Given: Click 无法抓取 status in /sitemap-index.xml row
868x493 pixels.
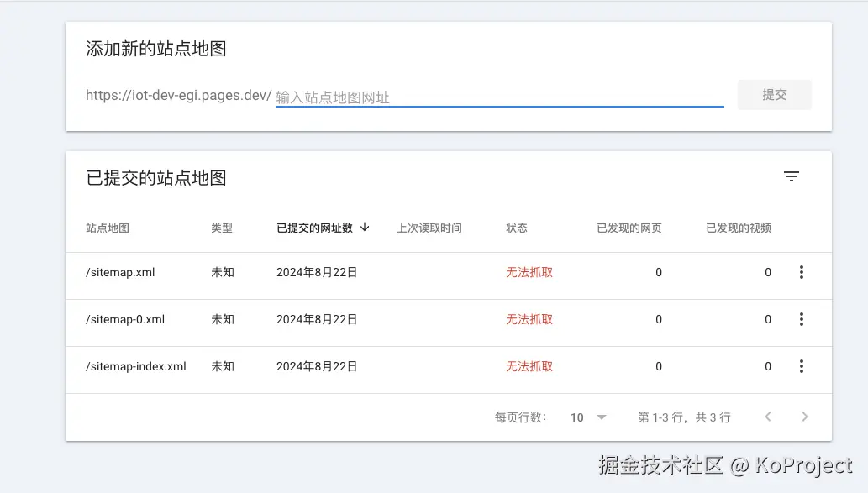Looking at the screenshot, I should tap(529, 366).
